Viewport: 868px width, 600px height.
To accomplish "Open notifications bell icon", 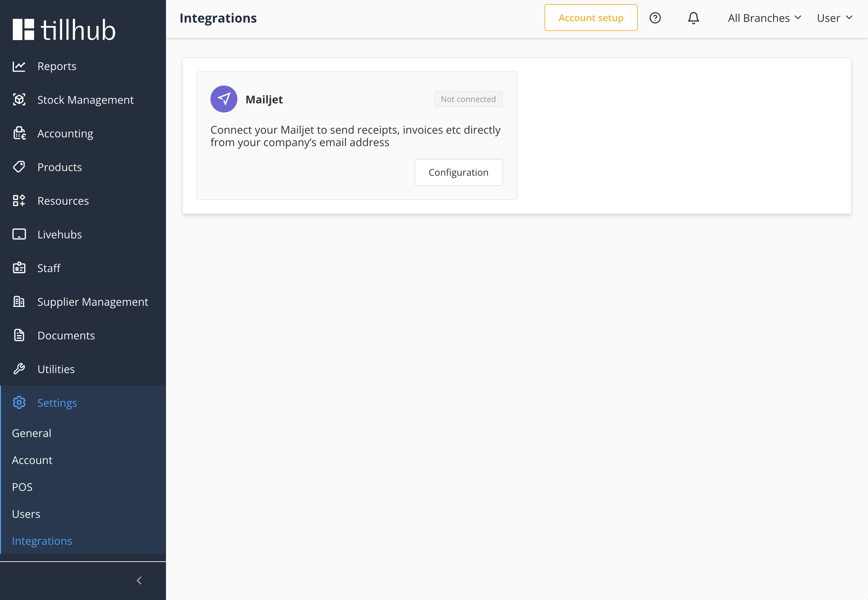I will pos(693,18).
